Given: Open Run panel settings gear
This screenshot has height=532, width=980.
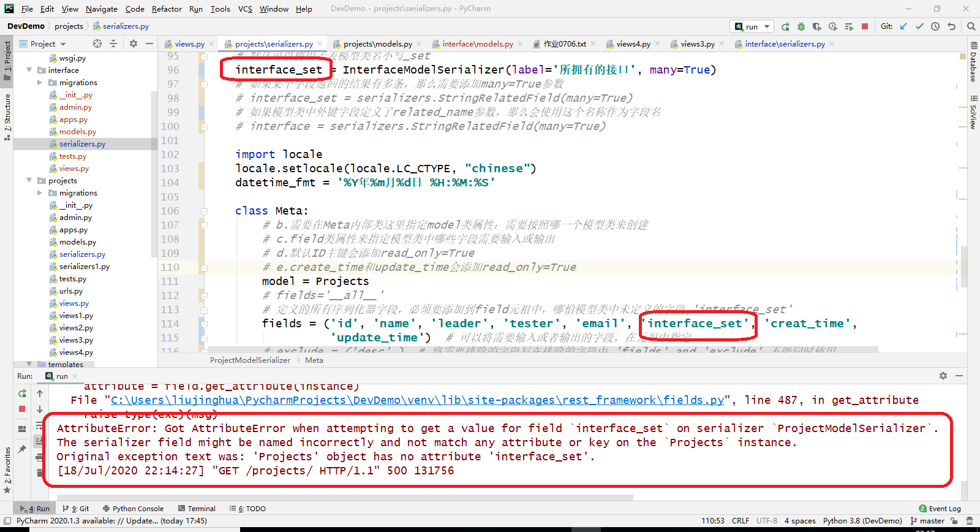Looking at the screenshot, I should click(943, 376).
